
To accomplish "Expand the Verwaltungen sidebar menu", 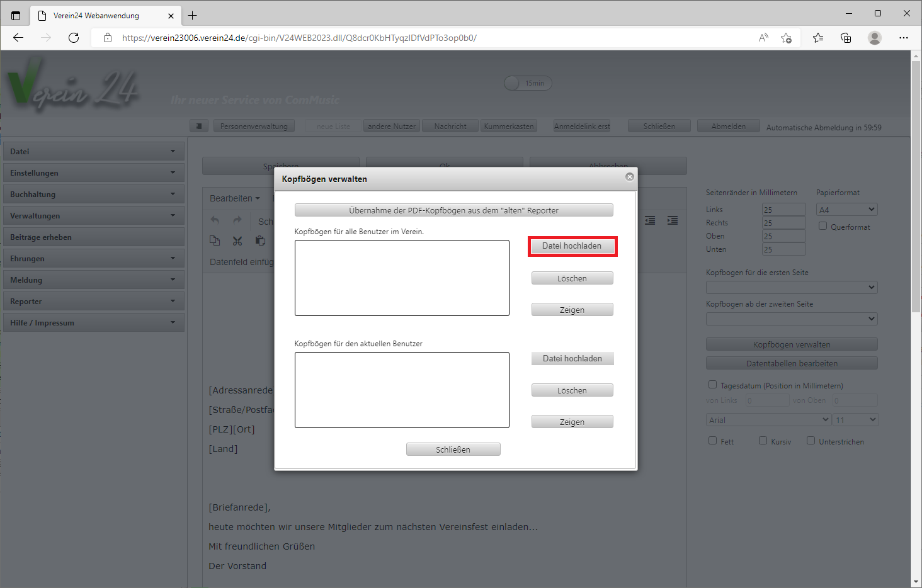I will 94,215.
